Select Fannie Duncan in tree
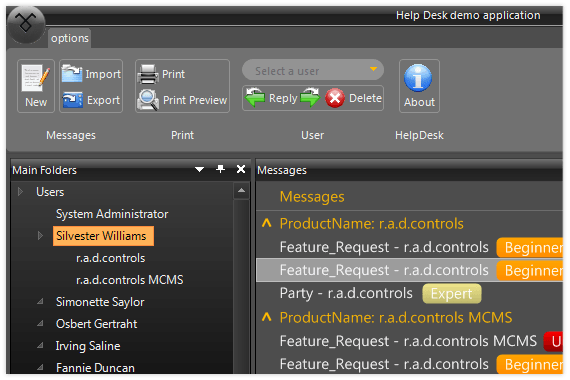Viewport: 570px width, 380px height. (95, 368)
